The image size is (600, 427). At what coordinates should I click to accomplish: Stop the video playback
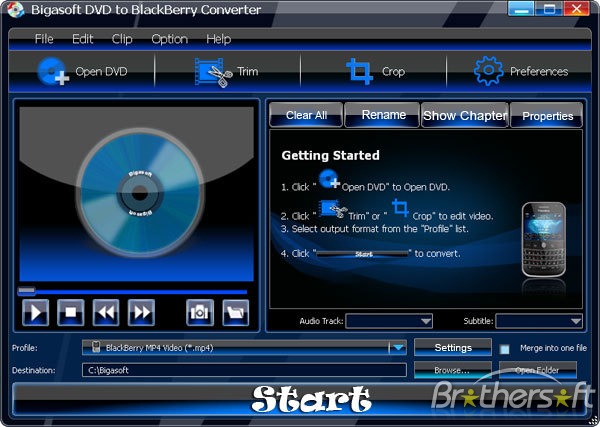71,313
